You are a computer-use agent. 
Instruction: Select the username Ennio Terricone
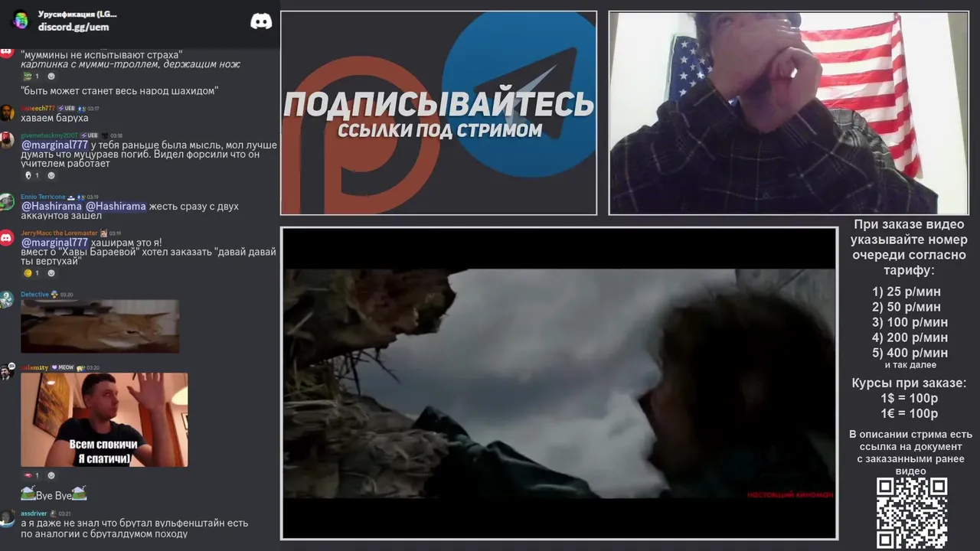(x=44, y=197)
